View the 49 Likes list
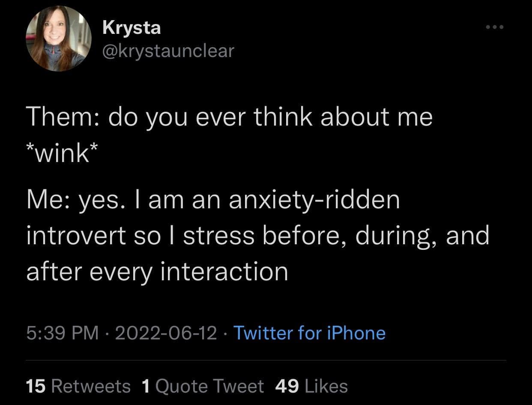532x405 pixels. pyautogui.click(x=311, y=386)
